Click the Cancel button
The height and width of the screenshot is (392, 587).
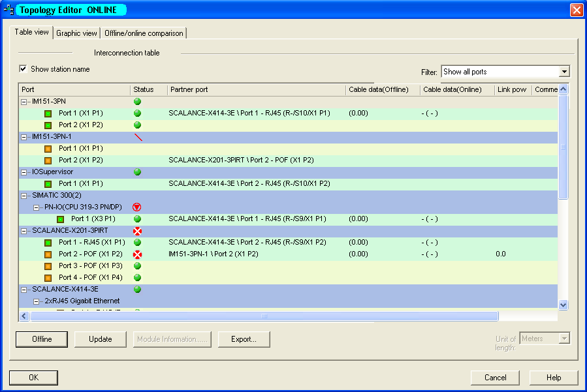[495, 378]
